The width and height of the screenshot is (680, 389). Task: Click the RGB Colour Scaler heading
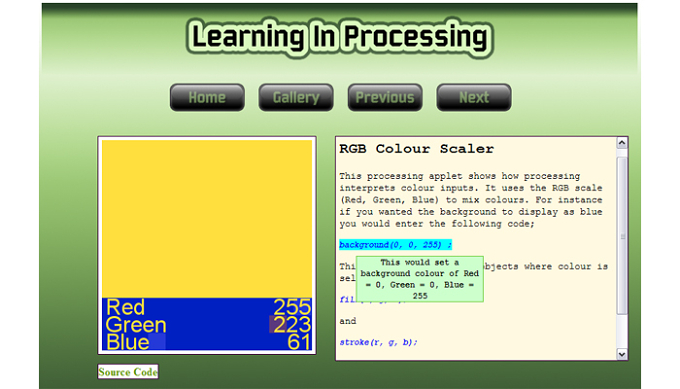pos(416,149)
